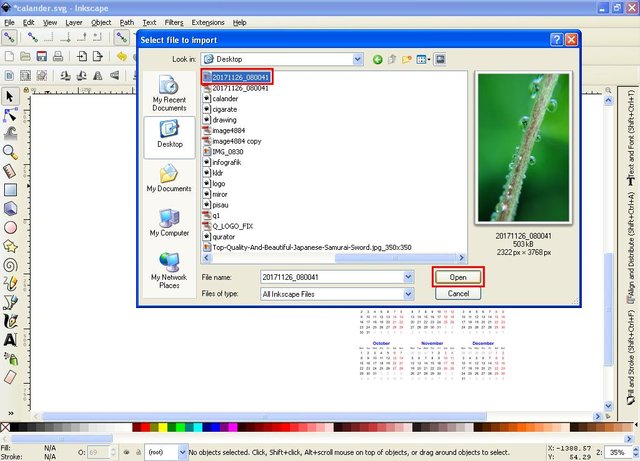
Task: Go to My Recent Documents
Action: pos(169,93)
